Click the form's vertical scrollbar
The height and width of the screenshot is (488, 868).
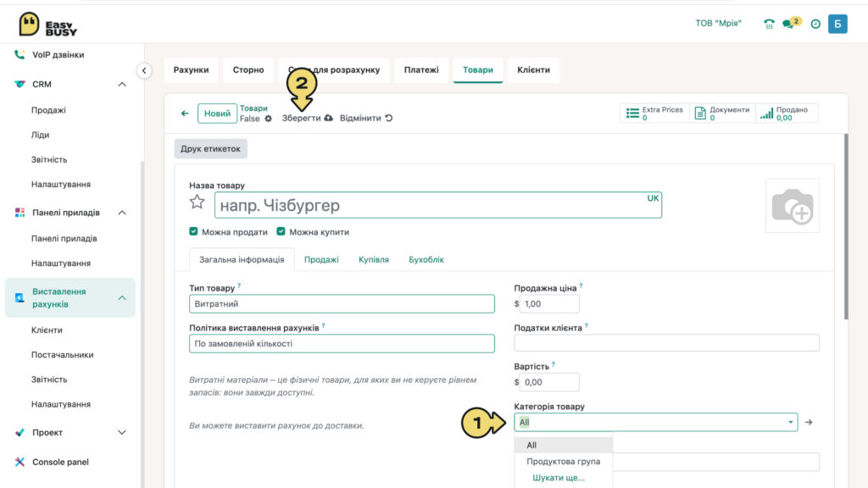[846, 227]
